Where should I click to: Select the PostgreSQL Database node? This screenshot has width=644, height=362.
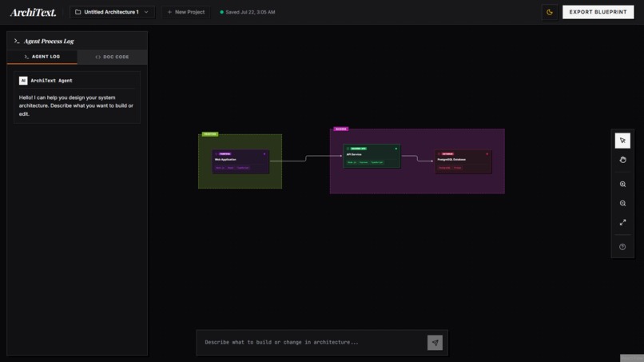463,161
